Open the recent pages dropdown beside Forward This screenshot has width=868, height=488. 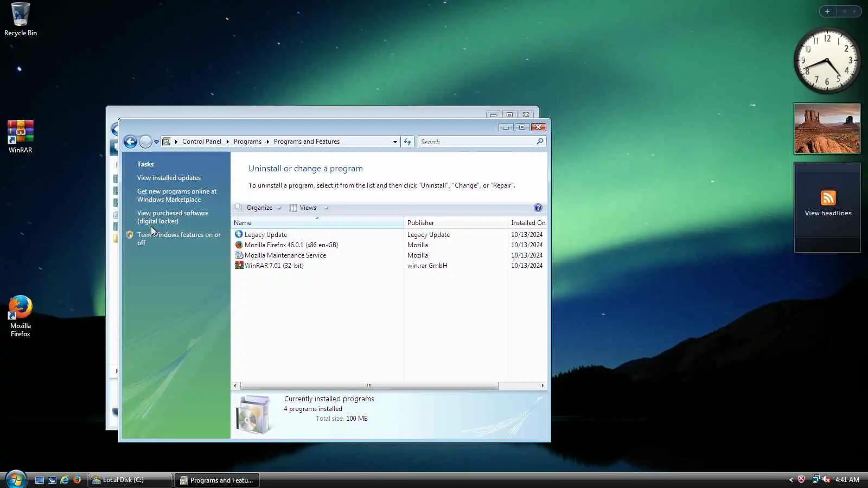point(156,142)
